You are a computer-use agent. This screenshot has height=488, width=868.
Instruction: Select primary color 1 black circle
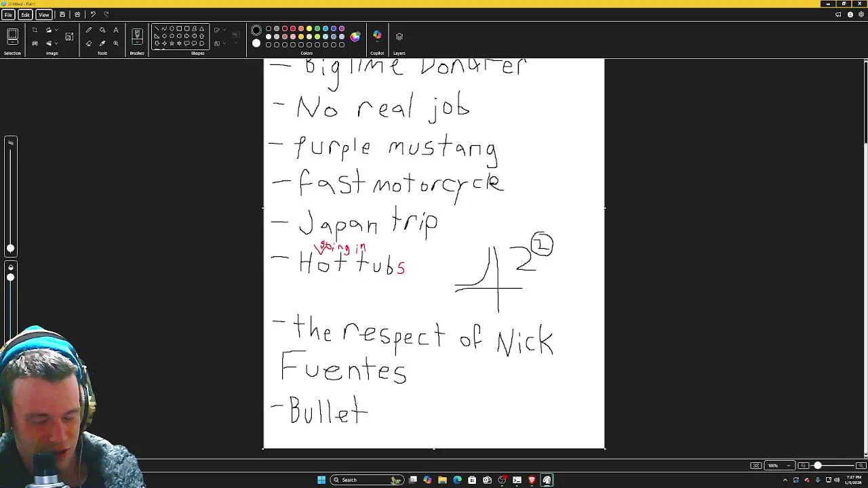[x=256, y=30]
